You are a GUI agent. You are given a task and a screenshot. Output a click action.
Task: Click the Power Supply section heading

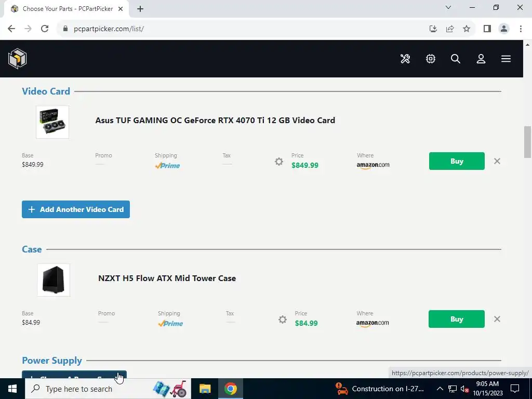pos(52,361)
